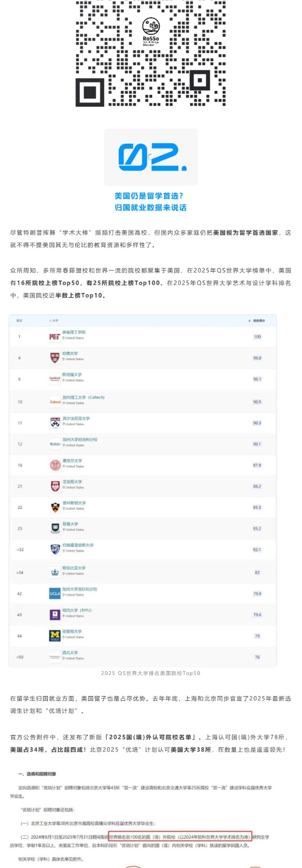Open 宾夕法尼亚大学 link
This screenshot has height=868, width=302.
point(76,418)
